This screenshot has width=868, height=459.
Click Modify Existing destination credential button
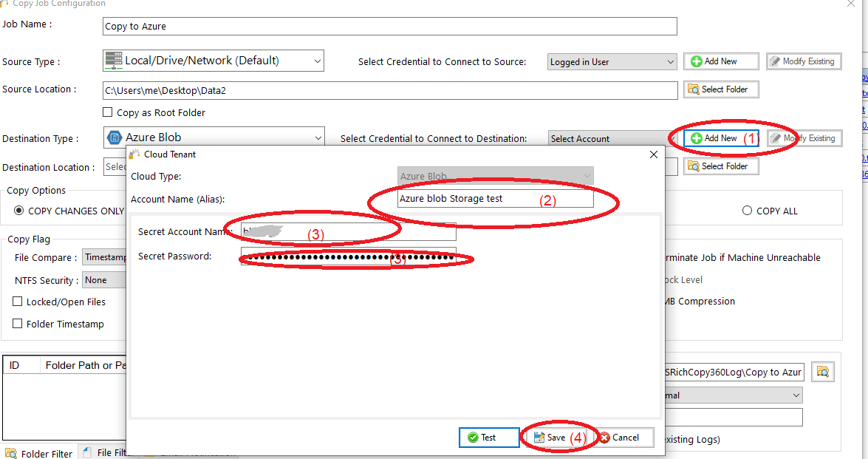[x=805, y=138]
